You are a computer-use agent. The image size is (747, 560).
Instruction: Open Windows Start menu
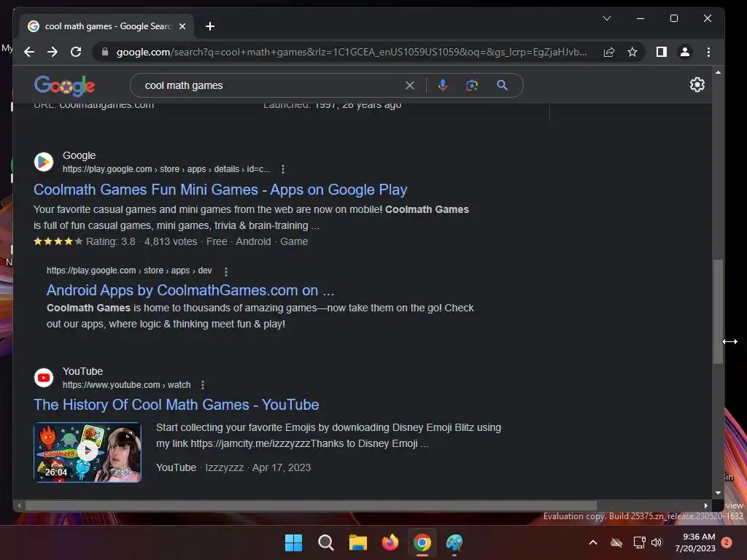click(293, 542)
